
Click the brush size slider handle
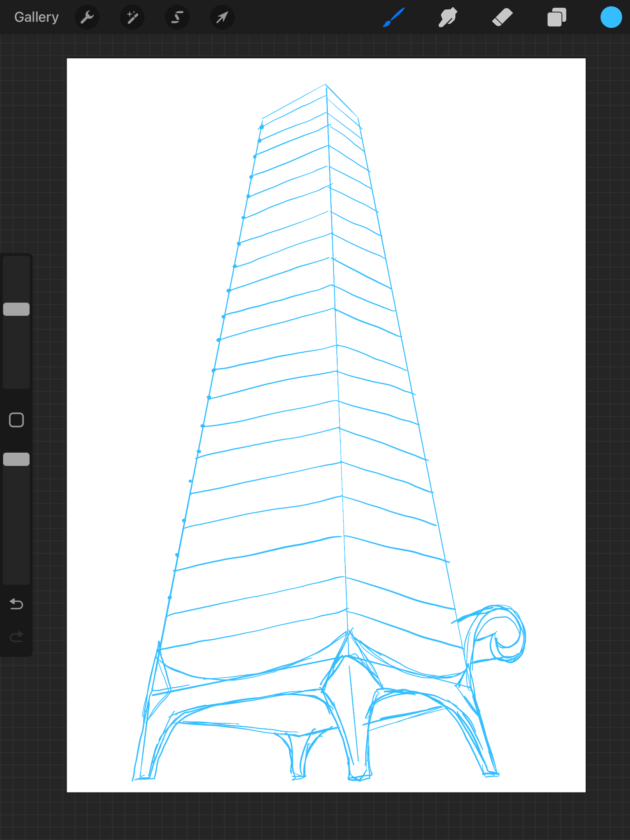tap(16, 309)
